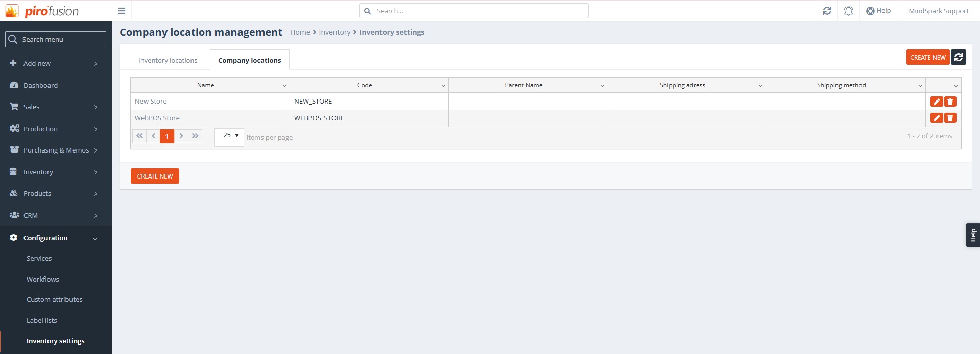Click the Home breadcrumb link

pyautogui.click(x=300, y=32)
